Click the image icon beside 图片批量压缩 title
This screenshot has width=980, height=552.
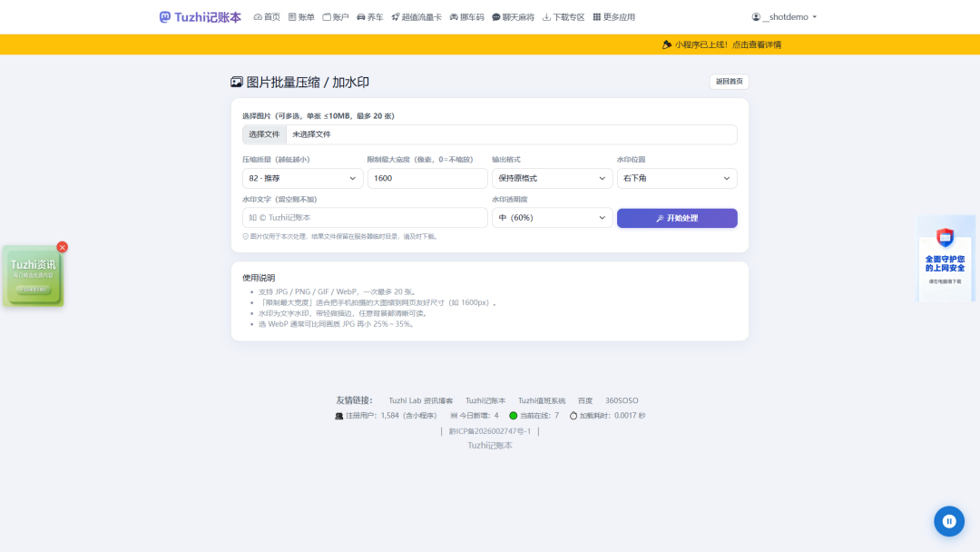pyautogui.click(x=236, y=82)
